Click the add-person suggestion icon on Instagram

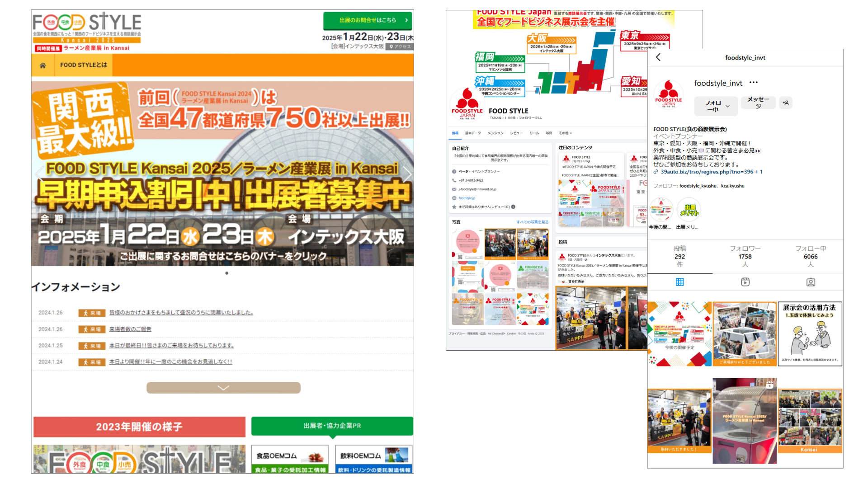click(x=786, y=103)
